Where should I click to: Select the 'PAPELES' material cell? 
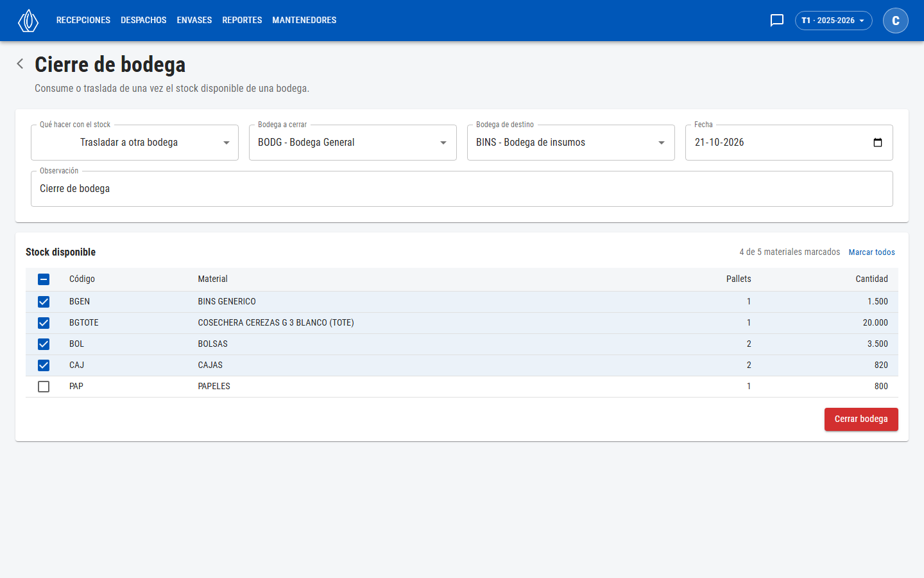[x=214, y=387]
